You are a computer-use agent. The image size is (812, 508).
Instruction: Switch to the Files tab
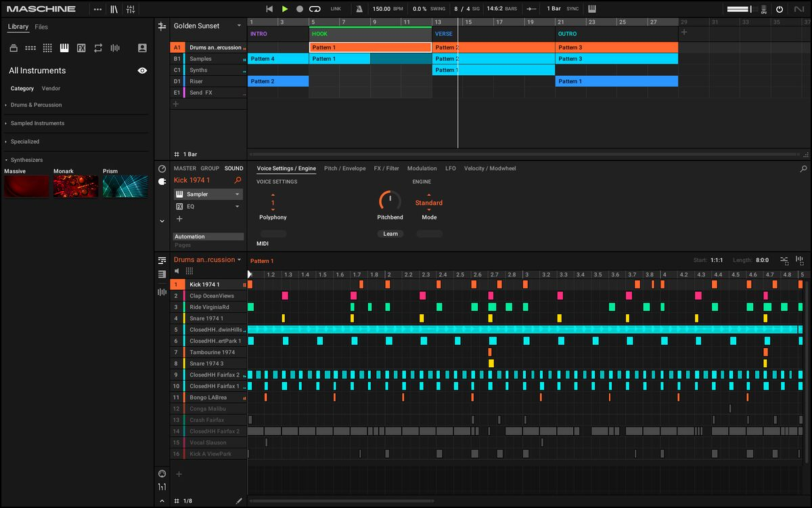pos(41,27)
